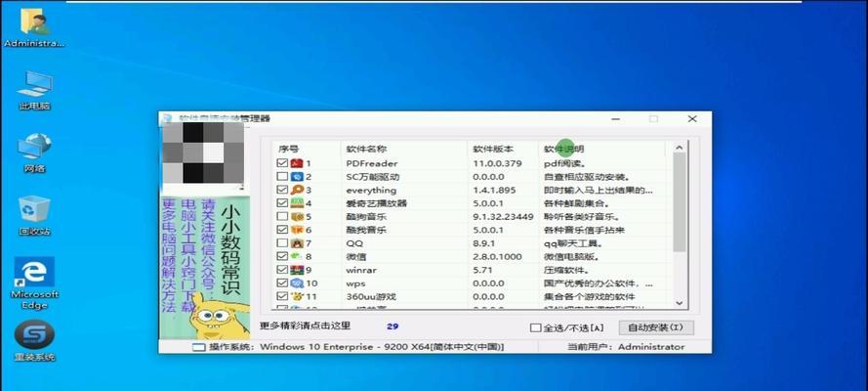The width and height of the screenshot is (868, 391).
Task: Click the winrar row icon
Action: pyautogui.click(x=297, y=270)
